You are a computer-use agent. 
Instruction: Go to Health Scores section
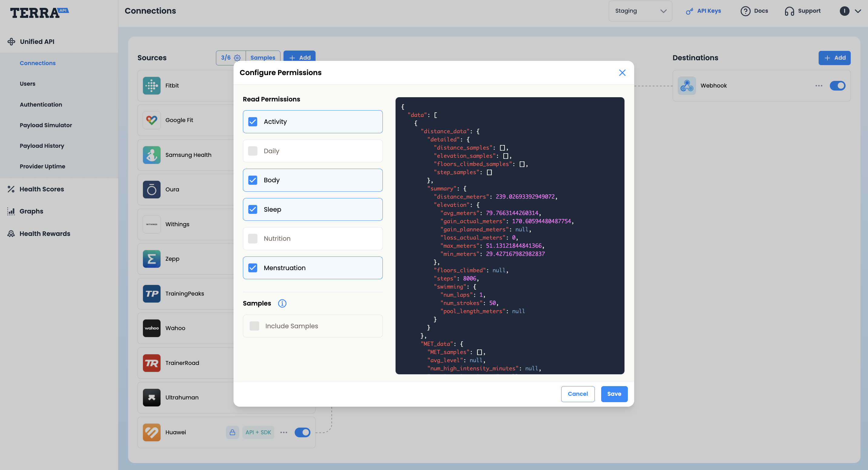click(x=42, y=189)
